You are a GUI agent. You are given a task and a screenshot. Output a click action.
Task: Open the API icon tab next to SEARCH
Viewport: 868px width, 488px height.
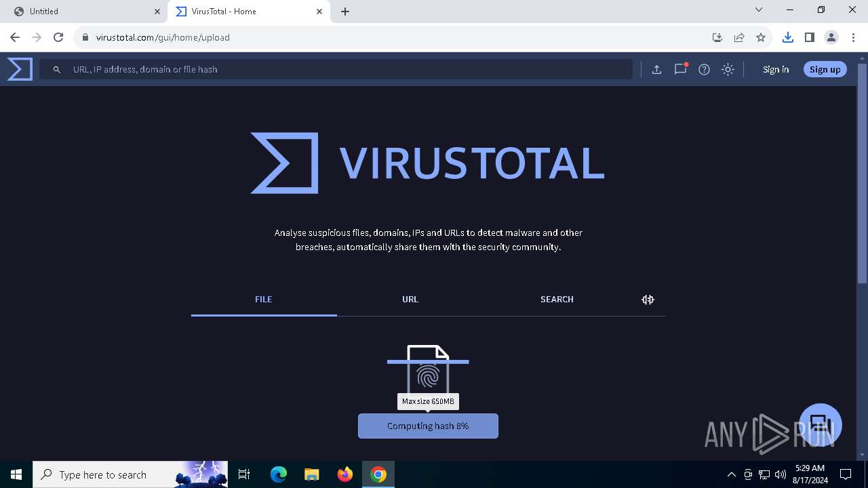[x=648, y=300]
